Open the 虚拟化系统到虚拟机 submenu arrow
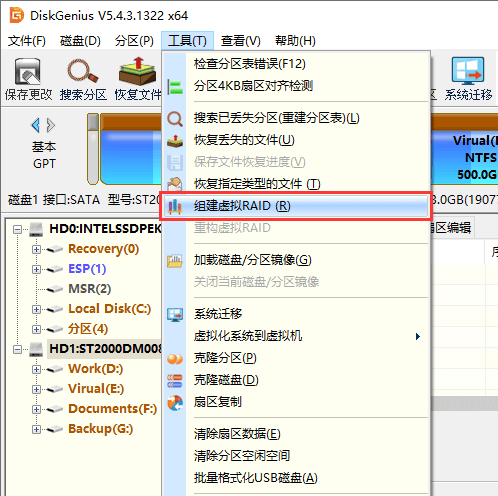The image size is (498, 496). click(x=418, y=336)
